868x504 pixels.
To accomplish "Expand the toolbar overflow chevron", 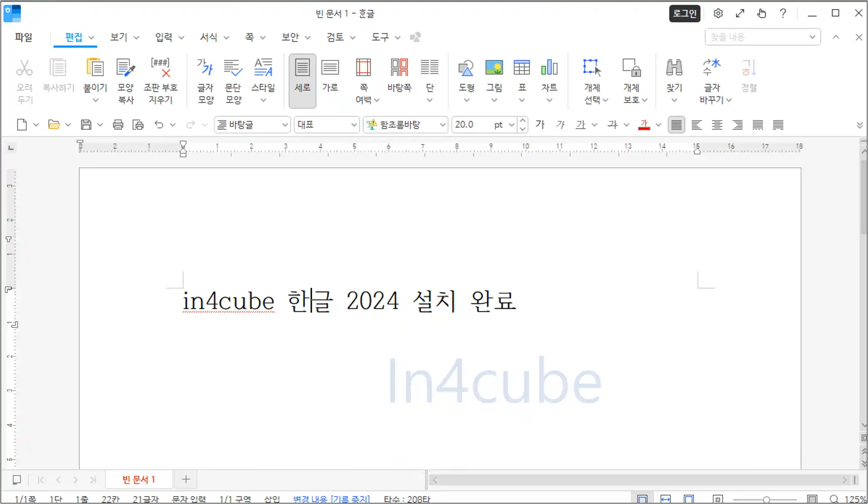I will pos(859,125).
